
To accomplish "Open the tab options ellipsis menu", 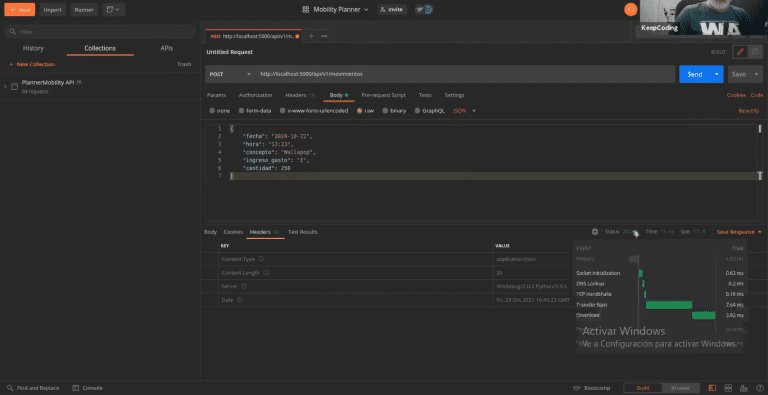I will click(324, 36).
